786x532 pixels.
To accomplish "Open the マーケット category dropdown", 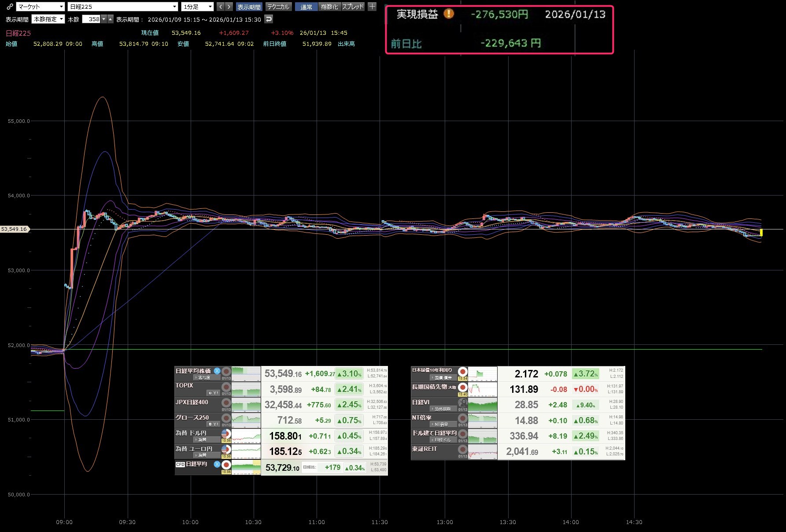I will 41,7.
